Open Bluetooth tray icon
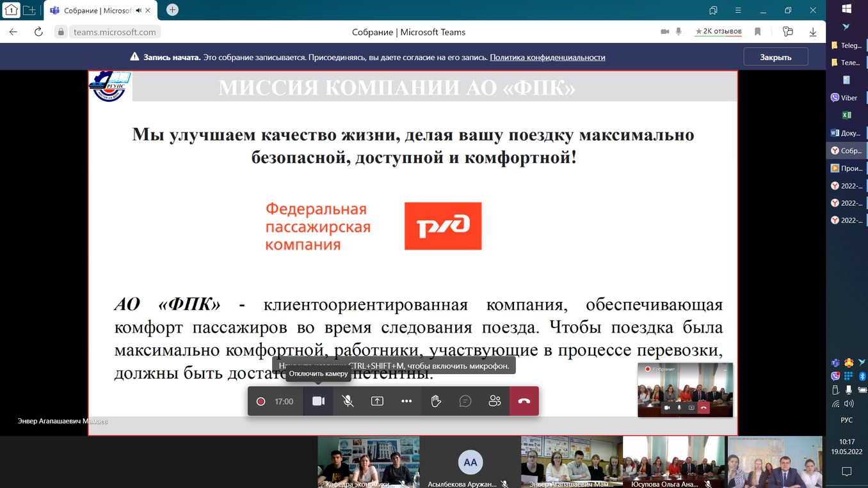Screen dimensions: 868x488 [x=862, y=376]
